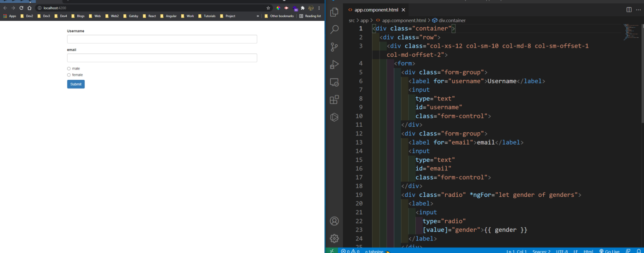
Task: Show more bookmarks with the chevron
Action: pyautogui.click(x=258, y=16)
